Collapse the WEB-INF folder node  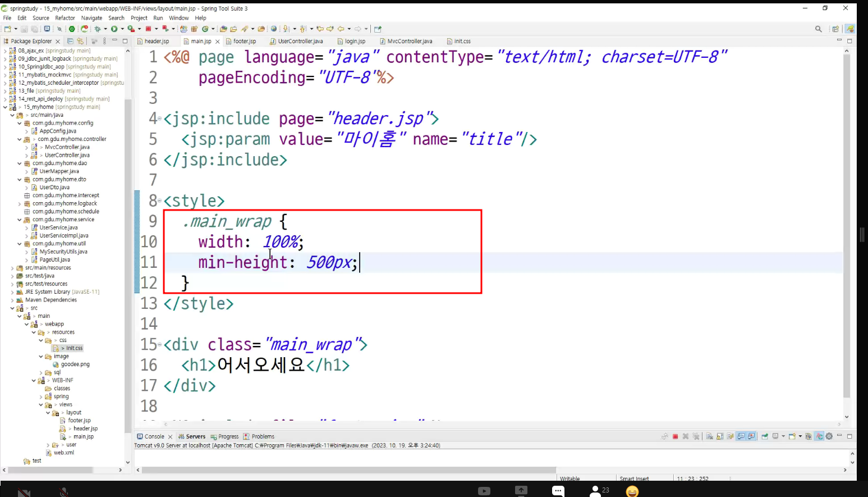(x=34, y=380)
